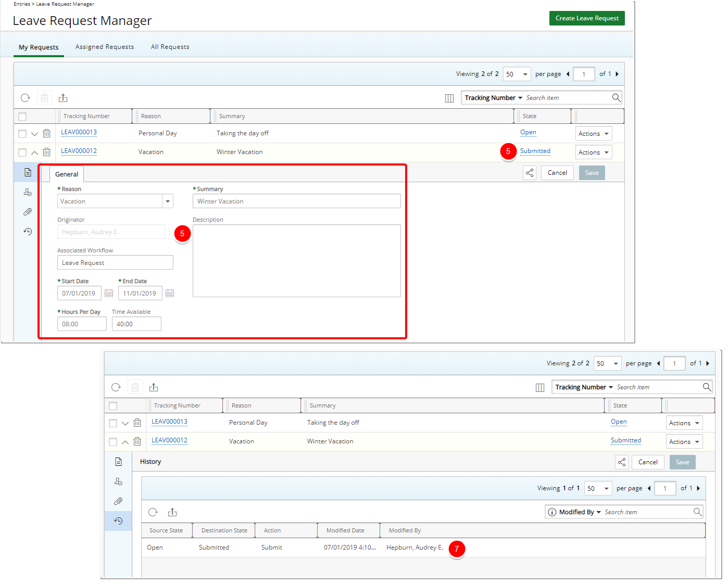
Task: Click Cancel button in lower History panel
Action: (x=648, y=462)
